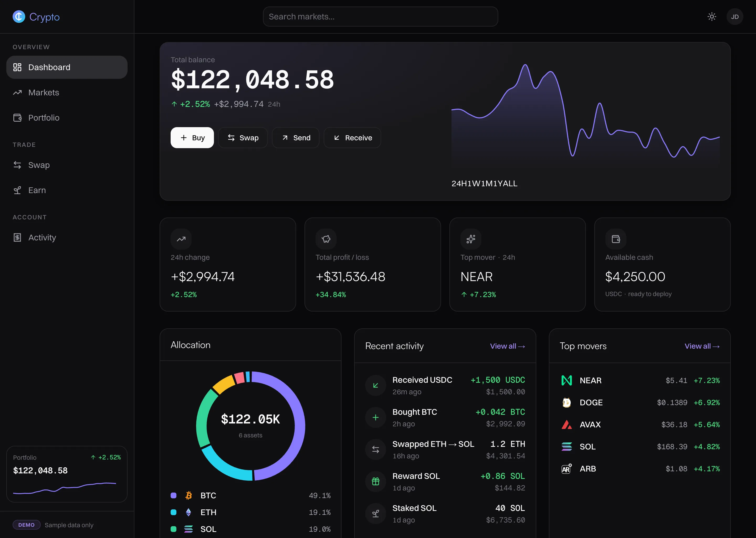Click the +0.042 BTC amount
The height and width of the screenshot is (538, 756).
coord(500,412)
